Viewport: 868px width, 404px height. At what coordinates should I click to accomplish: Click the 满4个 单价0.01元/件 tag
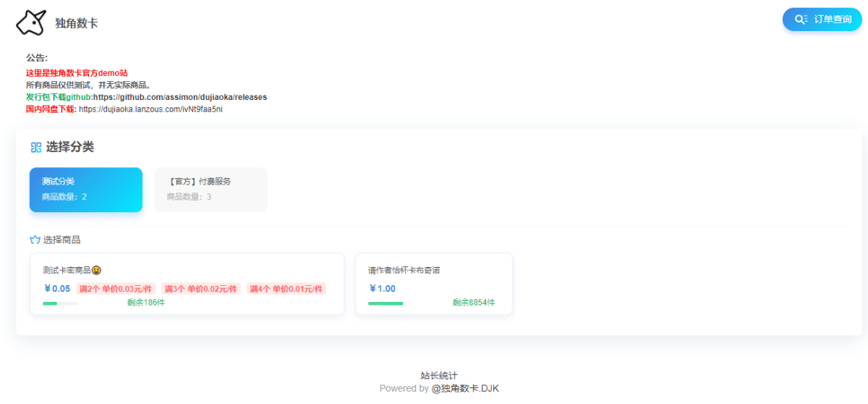[286, 289]
